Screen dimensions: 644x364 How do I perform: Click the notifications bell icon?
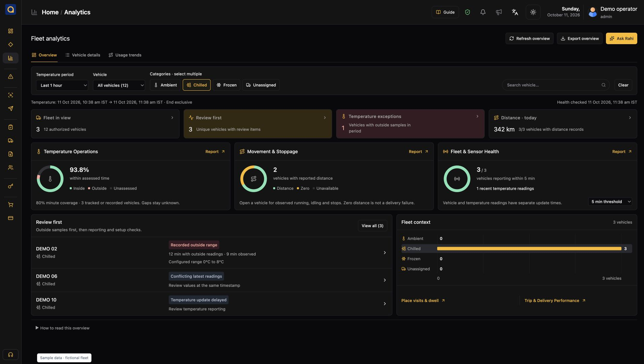coord(483,12)
